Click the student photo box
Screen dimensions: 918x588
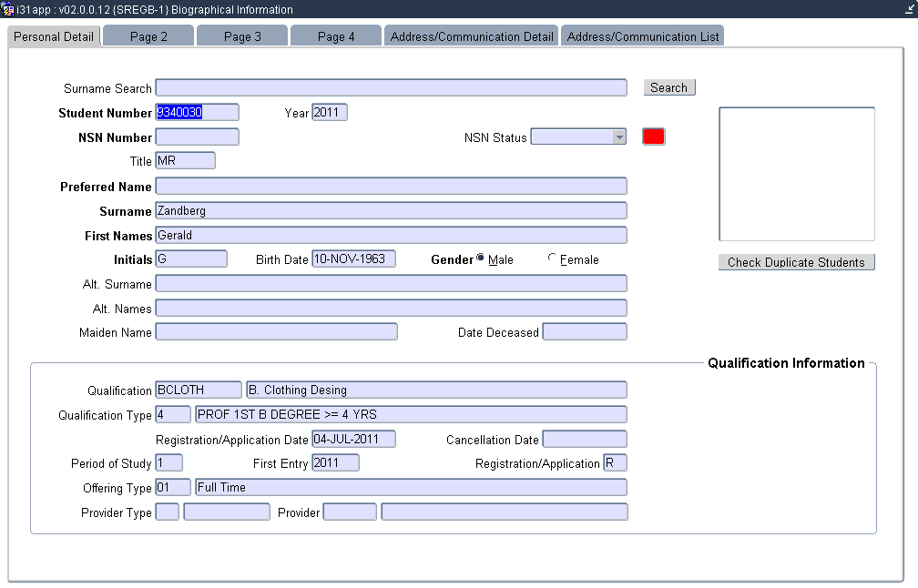click(x=796, y=174)
